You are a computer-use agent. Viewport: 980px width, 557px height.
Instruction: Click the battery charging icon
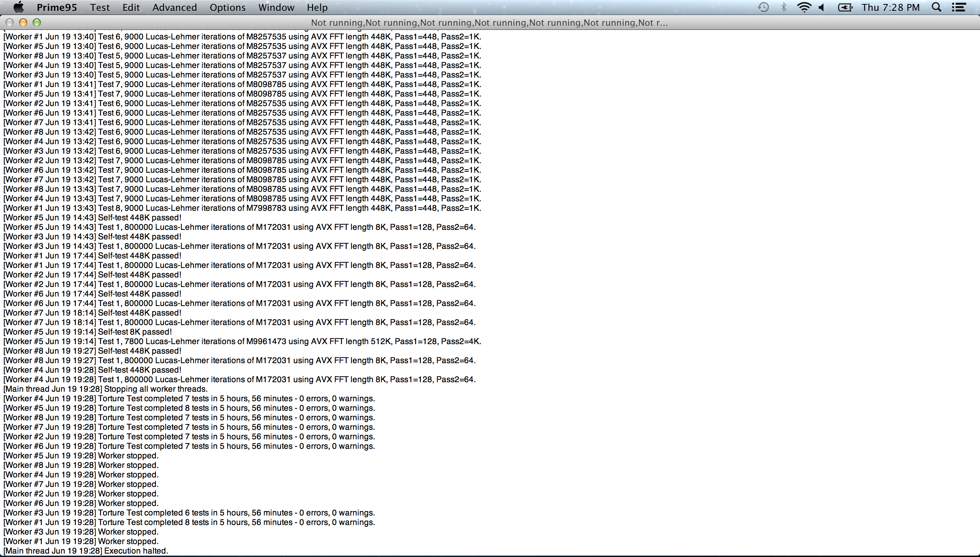[845, 7]
